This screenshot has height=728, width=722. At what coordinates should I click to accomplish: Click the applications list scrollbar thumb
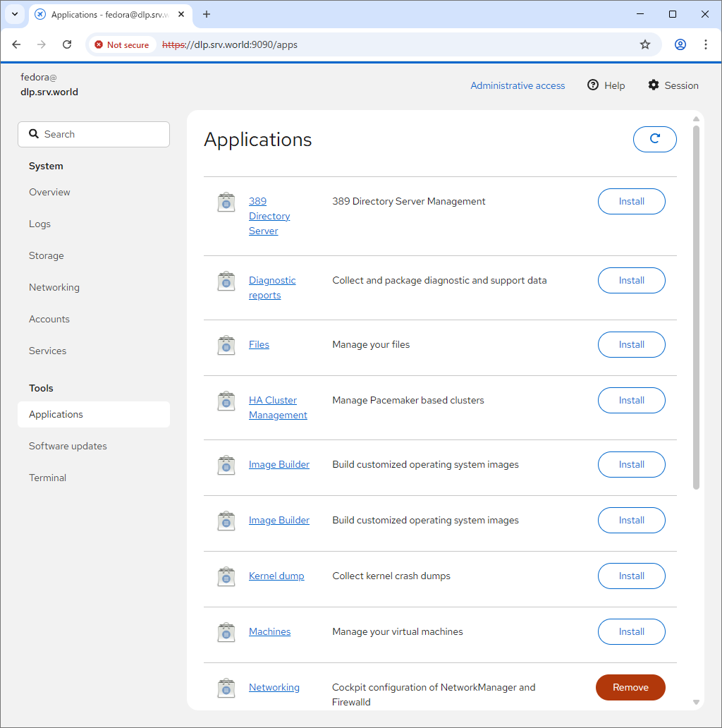click(x=695, y=308)
